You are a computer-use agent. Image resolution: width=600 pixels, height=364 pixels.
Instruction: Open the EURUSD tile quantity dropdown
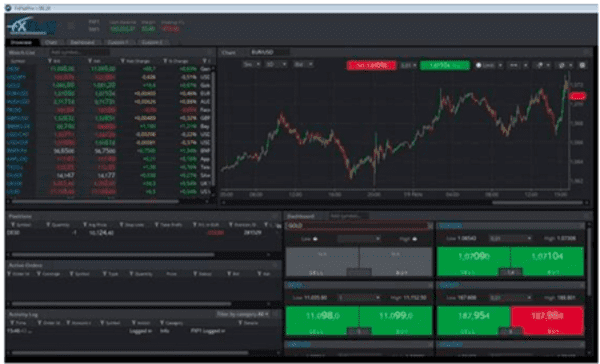tap(511, 238)
